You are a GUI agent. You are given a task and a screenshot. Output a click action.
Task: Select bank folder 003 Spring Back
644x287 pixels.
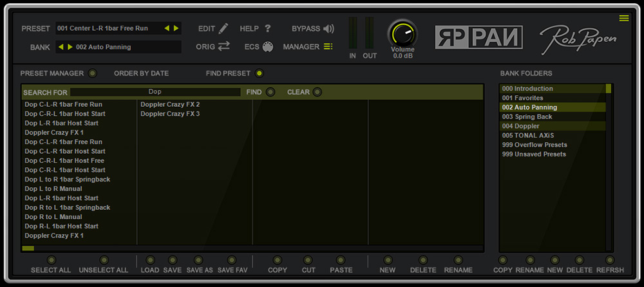(553, 117)
